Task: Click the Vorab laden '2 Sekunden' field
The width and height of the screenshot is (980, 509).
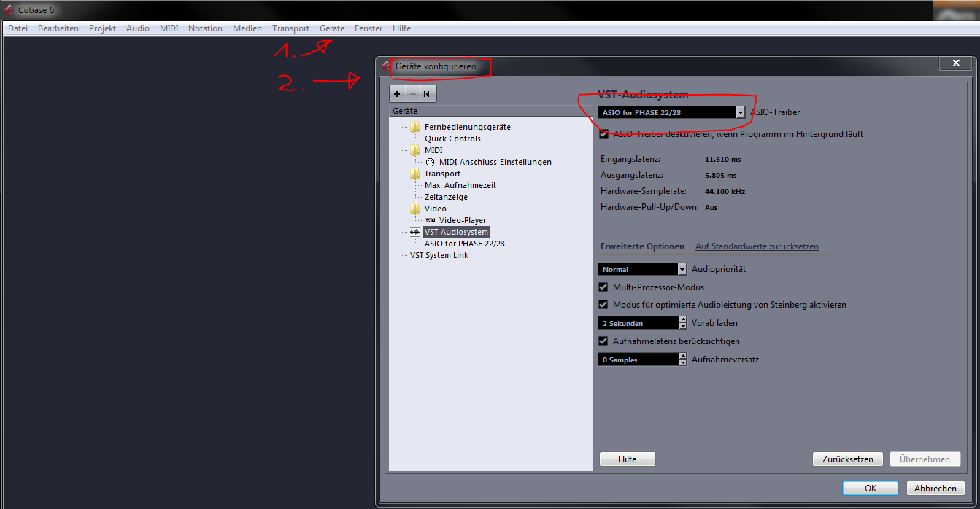Action: point(638,323)
